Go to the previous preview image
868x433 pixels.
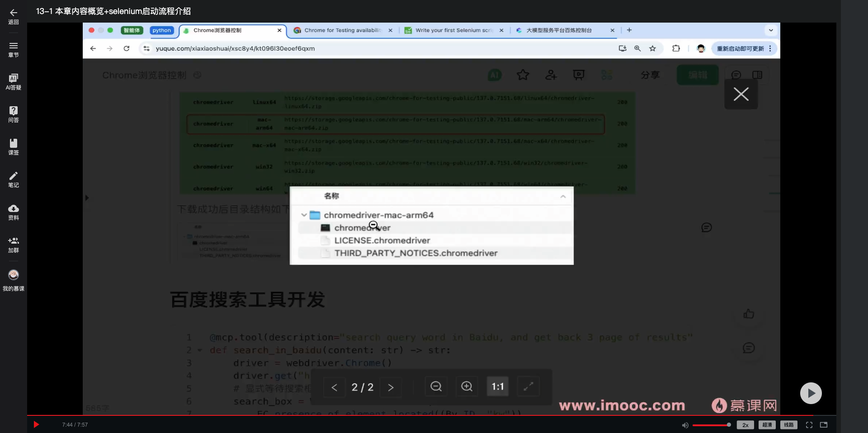(335, 387)
